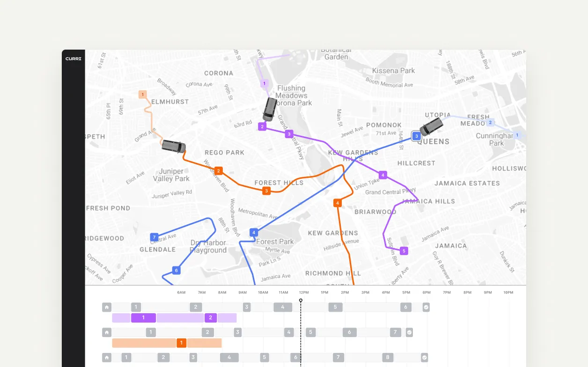The image size is (588, 367).
Task: Click blue stop marker 3 near Queens
Action: point(416,136)
